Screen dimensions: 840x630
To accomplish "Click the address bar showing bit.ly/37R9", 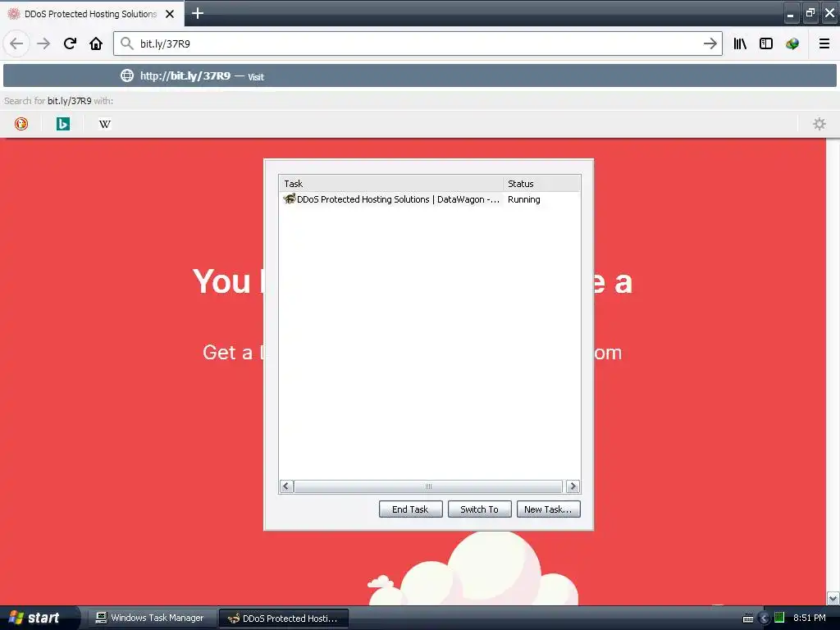I will [418, 43].
